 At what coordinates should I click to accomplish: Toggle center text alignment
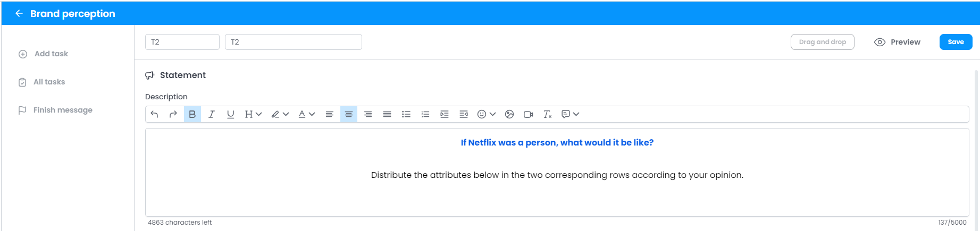coord(349,114)
